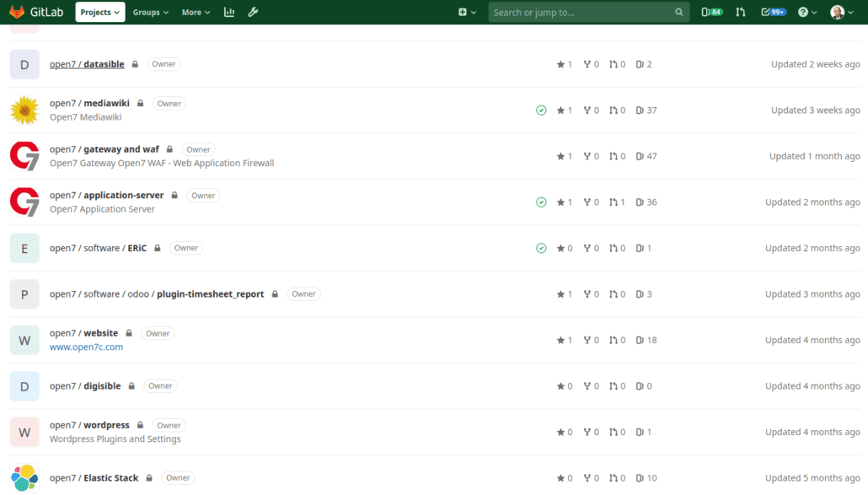Open the open7 / mediawiki project
Image resolution: width=868 pixels, height=495 pixels.
[x=89, y=103]
